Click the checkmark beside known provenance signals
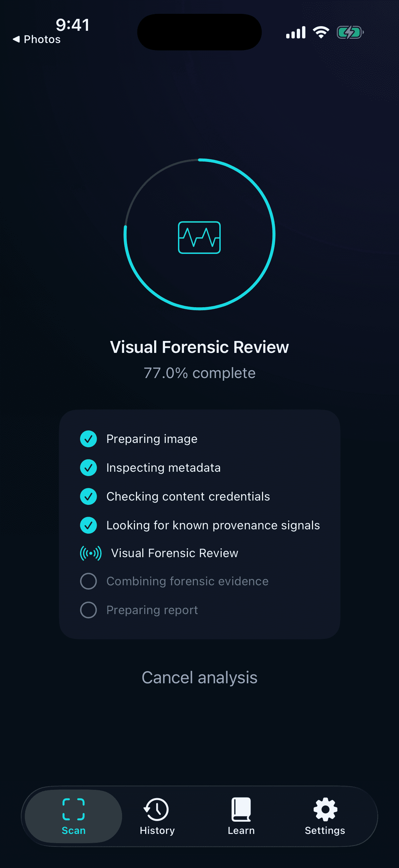This screenshot has height=868, width=399. [89, 525]
